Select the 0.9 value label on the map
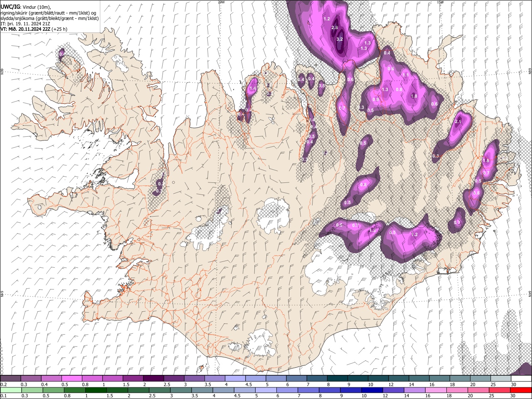The width and height of the screenshot is (532, 399). coord(376,100)
